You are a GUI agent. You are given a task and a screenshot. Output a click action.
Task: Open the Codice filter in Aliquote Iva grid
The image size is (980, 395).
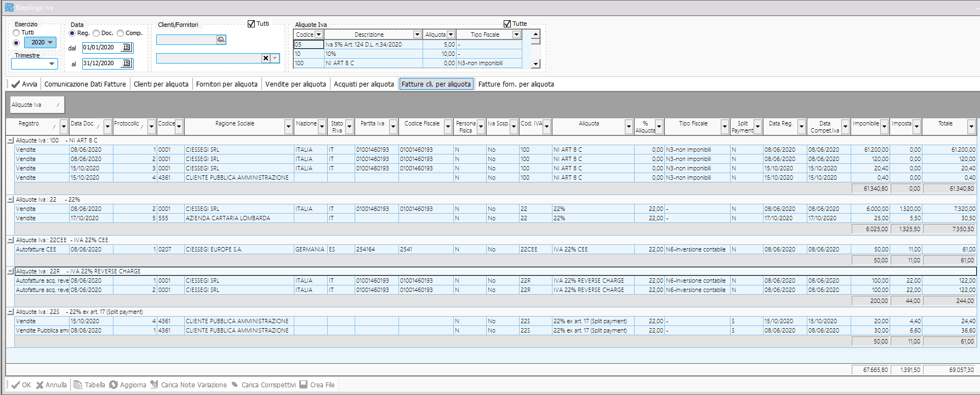pyautogui.click(x=318, y=35)
